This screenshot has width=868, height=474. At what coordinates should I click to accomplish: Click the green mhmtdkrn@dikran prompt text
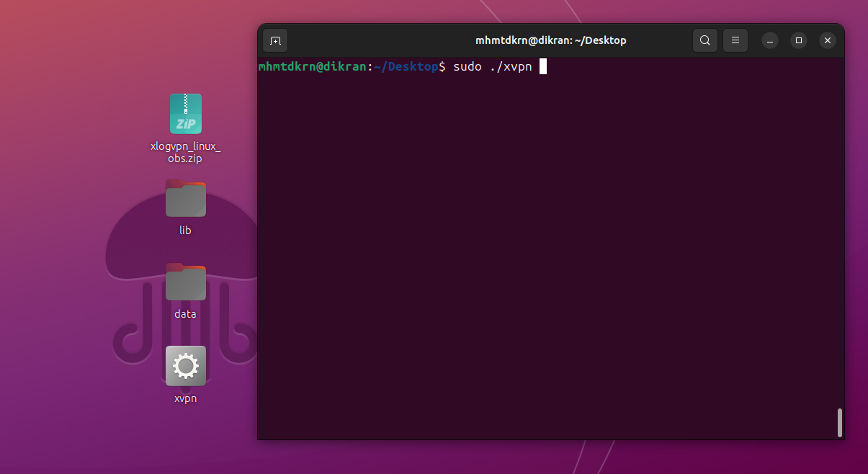coord(312,67)
